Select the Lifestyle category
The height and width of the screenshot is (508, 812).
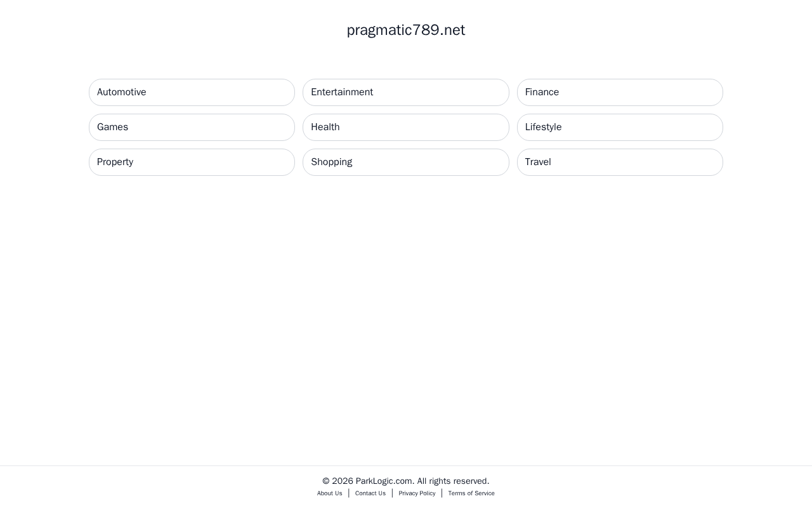(x=620, y=127)
